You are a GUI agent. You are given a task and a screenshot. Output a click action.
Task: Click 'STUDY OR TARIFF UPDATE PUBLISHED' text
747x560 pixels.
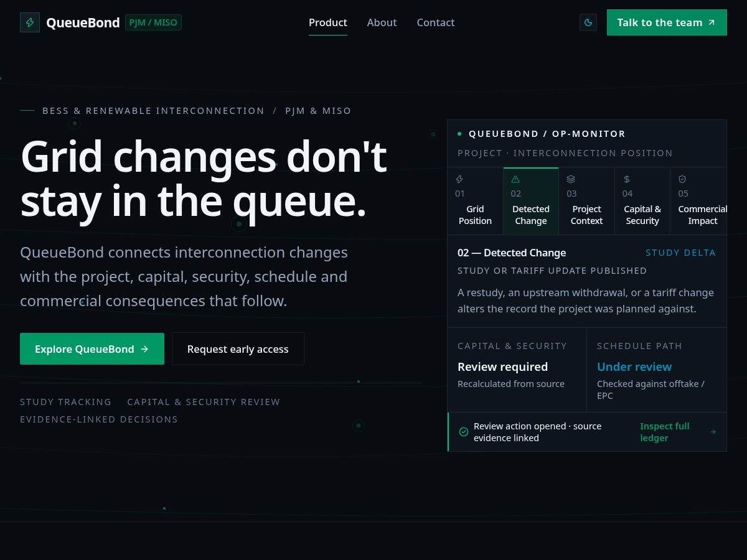[552, 271]
